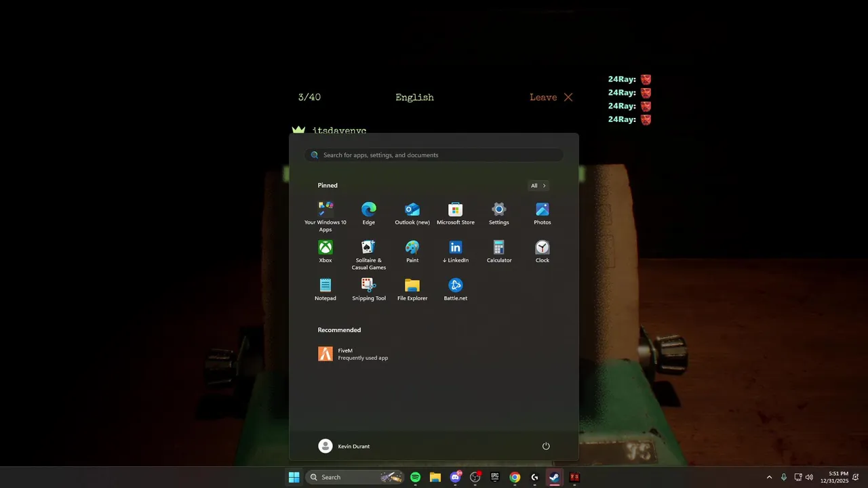Click Leave in the game lobby
This screenshot has width=868, height=488.
(551, 98)
